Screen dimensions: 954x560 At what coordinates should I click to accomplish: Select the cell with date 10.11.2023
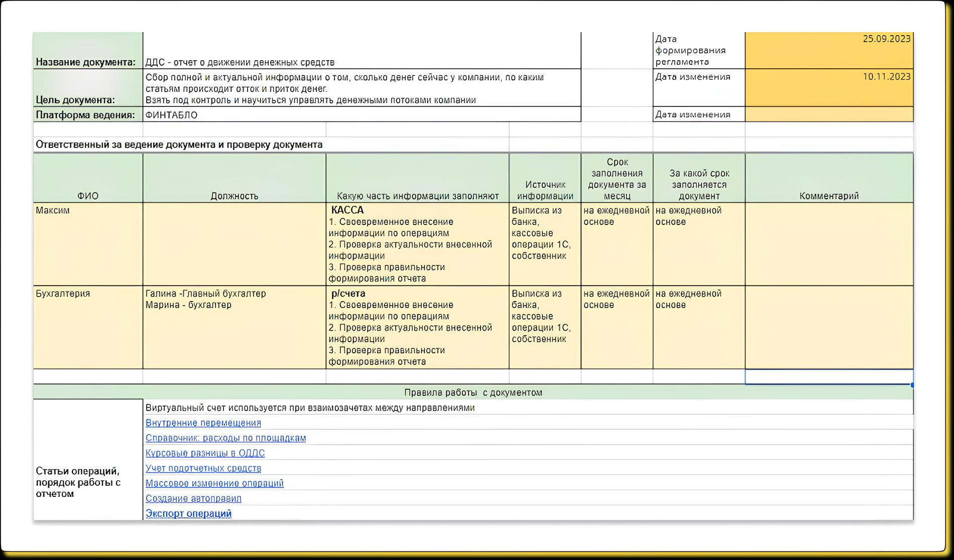(828, 87)
